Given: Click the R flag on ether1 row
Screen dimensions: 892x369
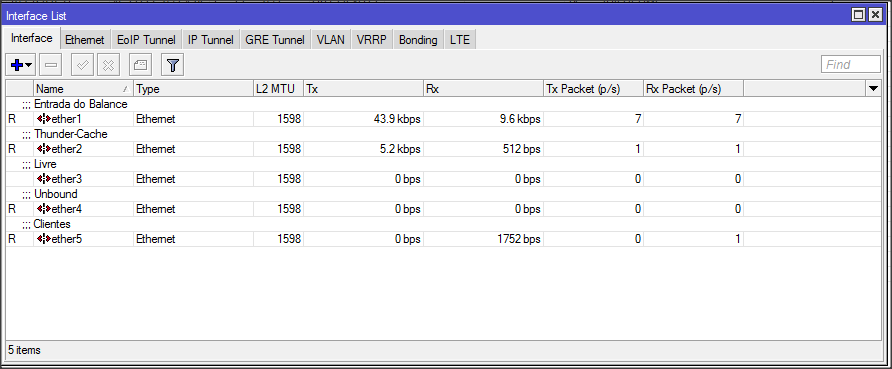Looking at the screenshot, I should [x=12, y=119].
